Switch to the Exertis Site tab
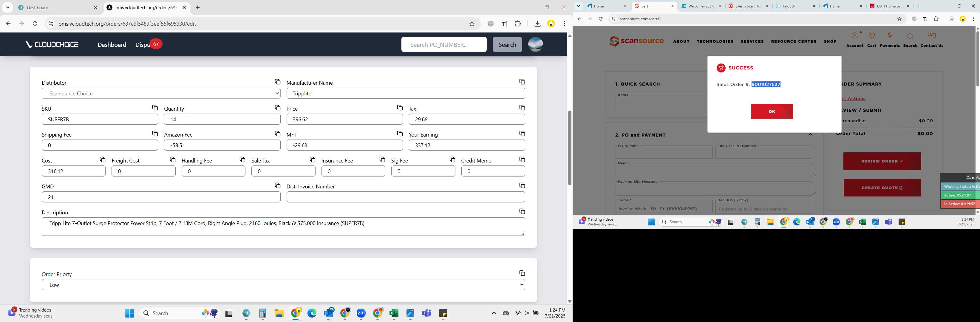This screenshot has width=980, height=322. pos(748,6)
